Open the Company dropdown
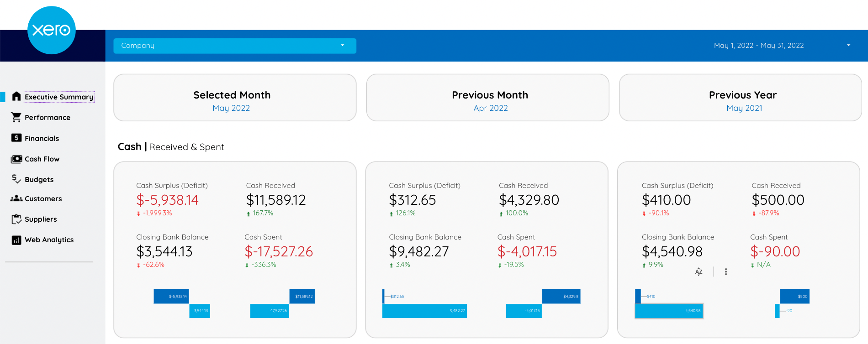Screen dimensions: 868x344 click(235, 46)
